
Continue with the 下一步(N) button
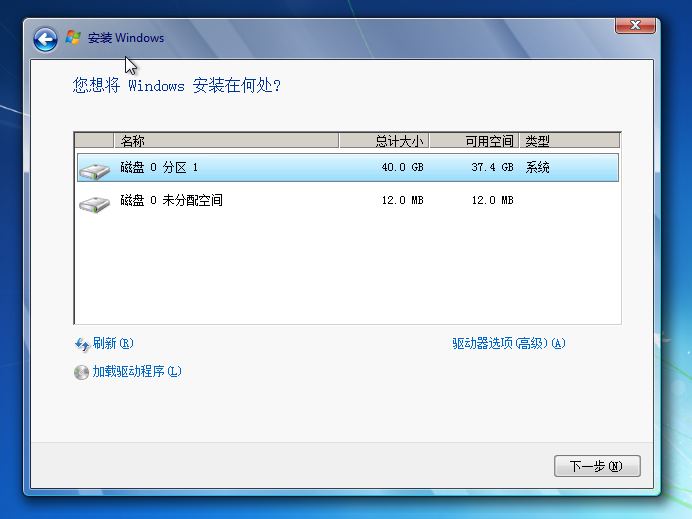(x=597, y=466)
